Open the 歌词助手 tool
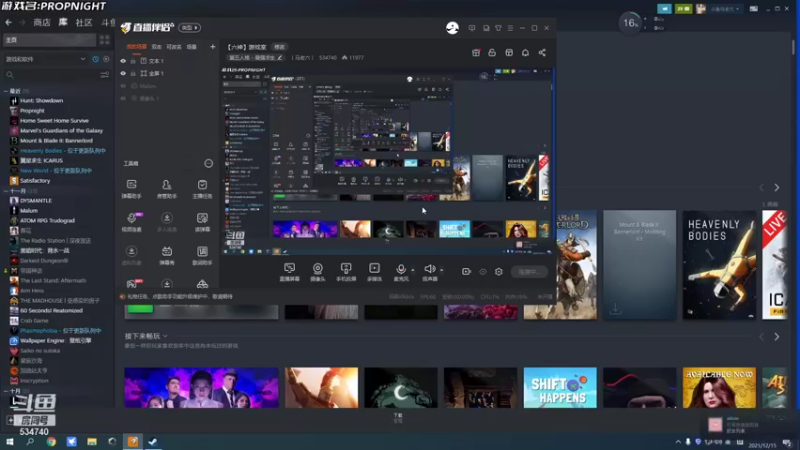Viewport: 800px width, 450px height. click(202, 255)
